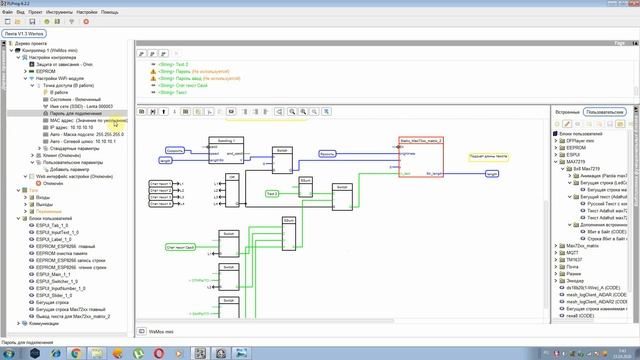The height and width of the screenshot is (360, 640).
Task: Click the eye icon of ESPUI_Tab_1_0
Action: [x=31, y=225]
